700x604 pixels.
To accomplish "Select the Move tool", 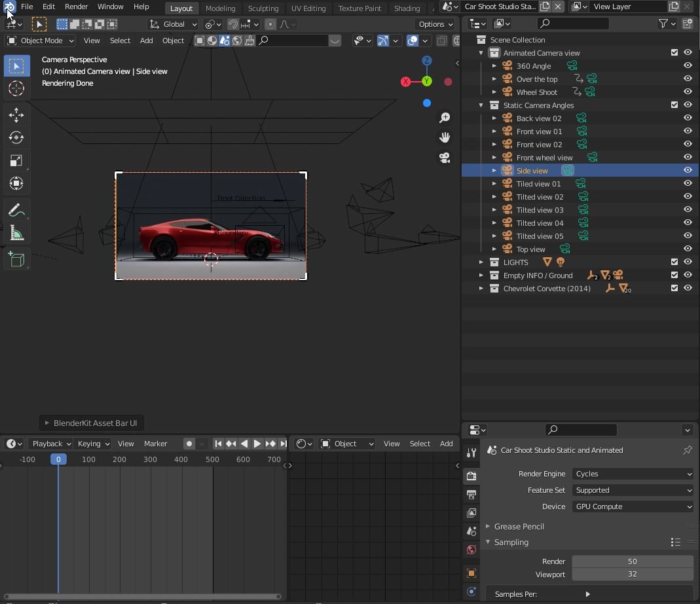I will 16,115.
